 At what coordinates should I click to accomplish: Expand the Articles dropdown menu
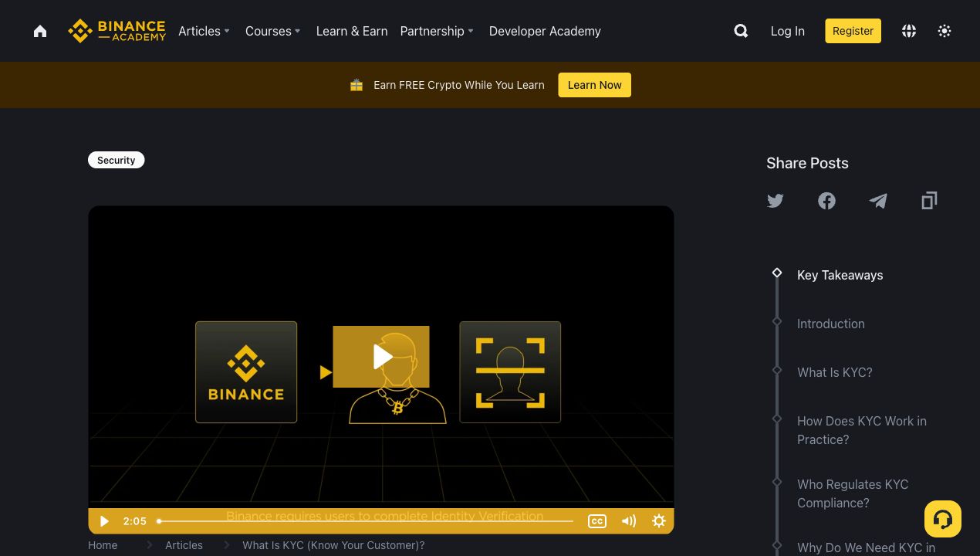[x=204, y=31]
